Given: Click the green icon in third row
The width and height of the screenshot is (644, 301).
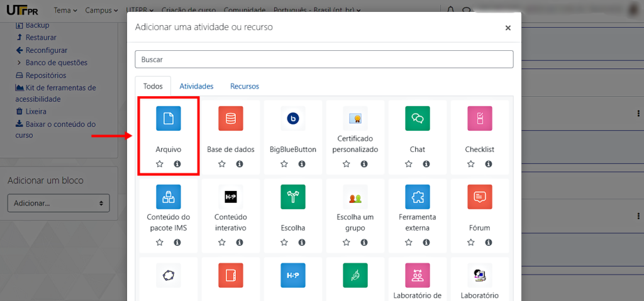Looking at the screenshot, I should pyautogui.click(x=355, y=275).
